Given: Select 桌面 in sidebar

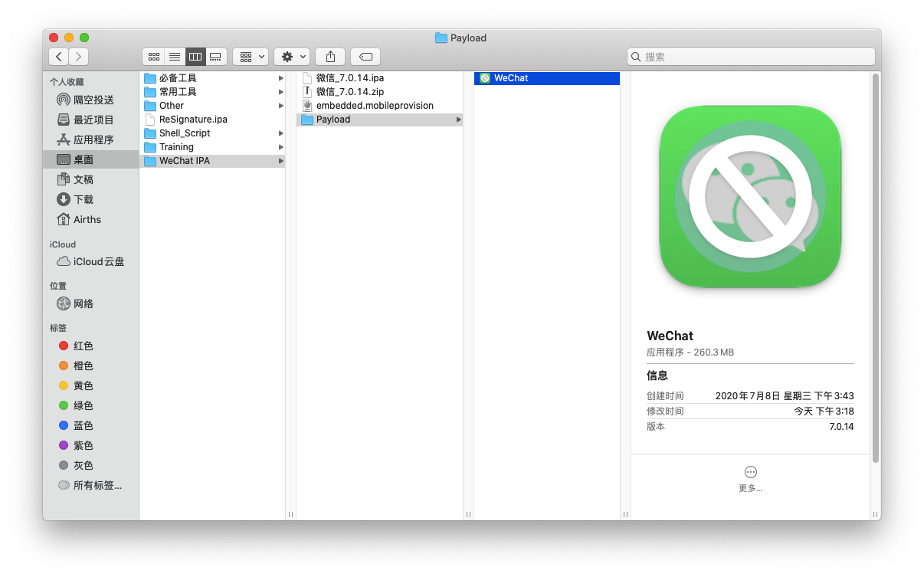Looking at the screenshot, I should pos(91,159).
